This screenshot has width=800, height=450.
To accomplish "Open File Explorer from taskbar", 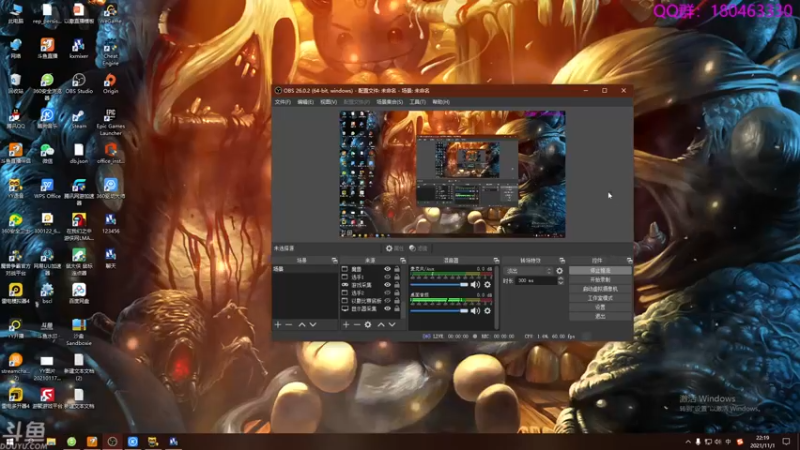I will (51, 441).
